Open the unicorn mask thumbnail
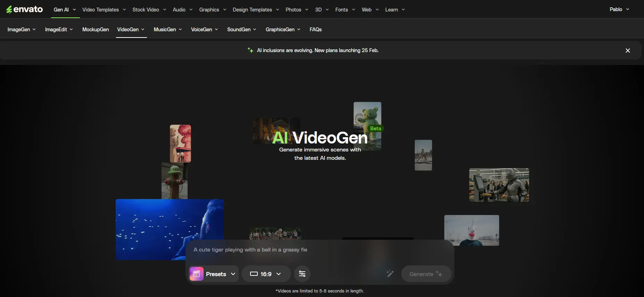 click(472, 230)
